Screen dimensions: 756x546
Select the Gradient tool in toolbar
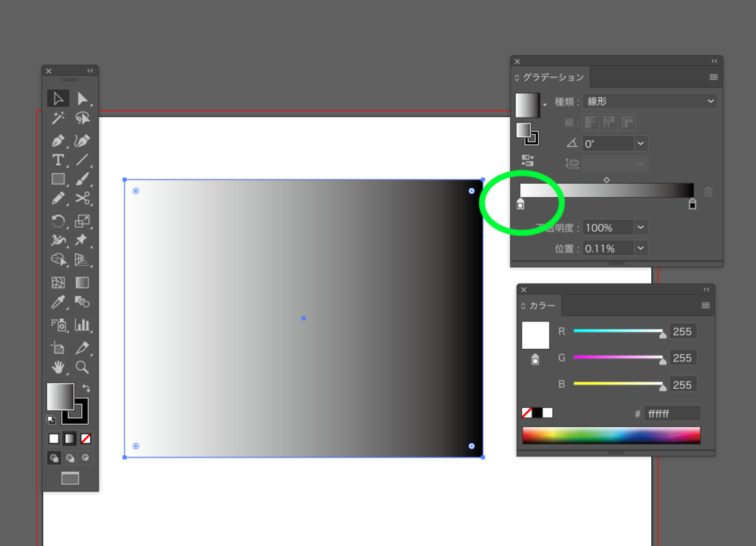point(82,283)
